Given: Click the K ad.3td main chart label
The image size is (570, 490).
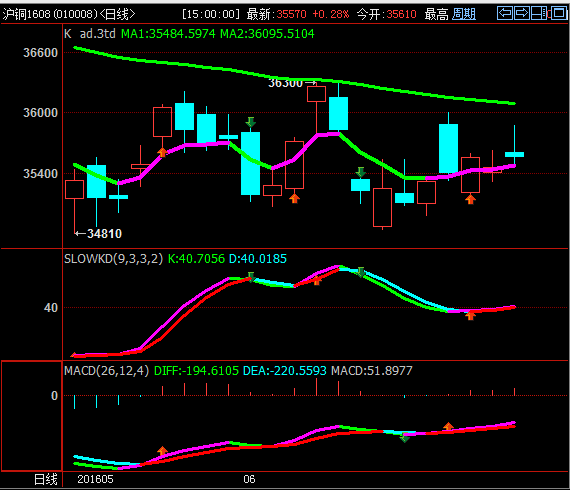Looking at the screenshot, I should (90, 34).
